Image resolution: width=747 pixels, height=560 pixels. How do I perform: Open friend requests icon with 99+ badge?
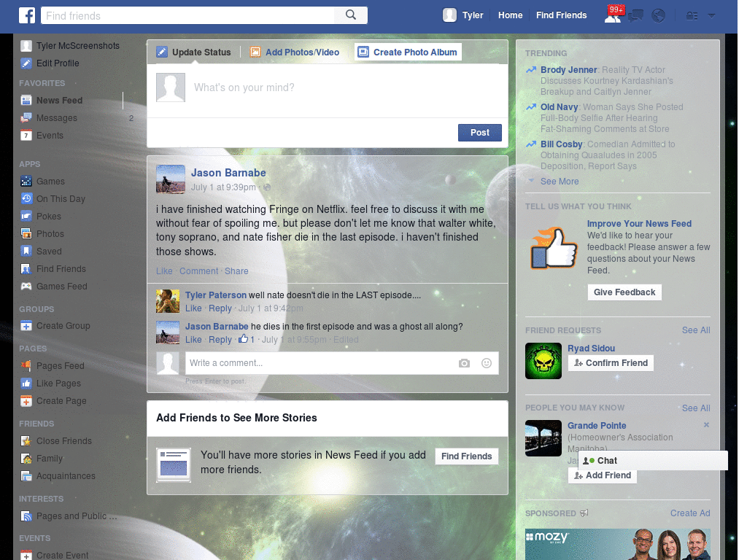614,15
